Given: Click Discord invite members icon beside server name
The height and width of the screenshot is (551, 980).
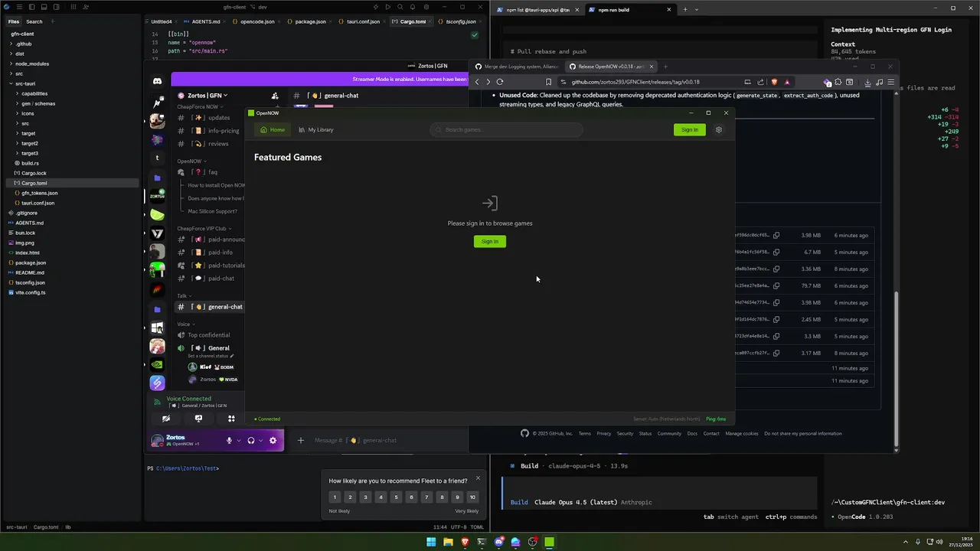Looking at the screenshot, I should pyautogui.click(x=275, y=96).
